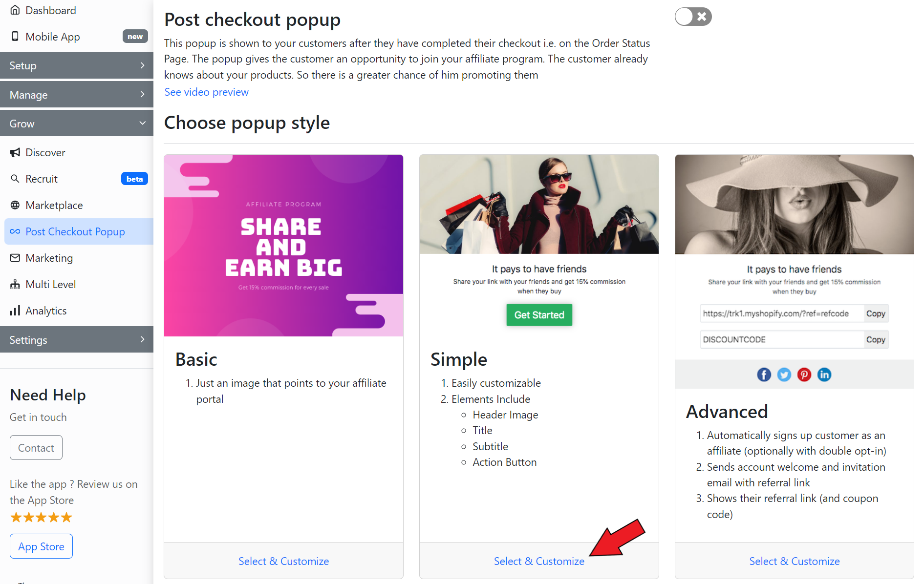Collapse the Grow section
This screenshot has height=584, width=924.
click(x=77, y=124)
